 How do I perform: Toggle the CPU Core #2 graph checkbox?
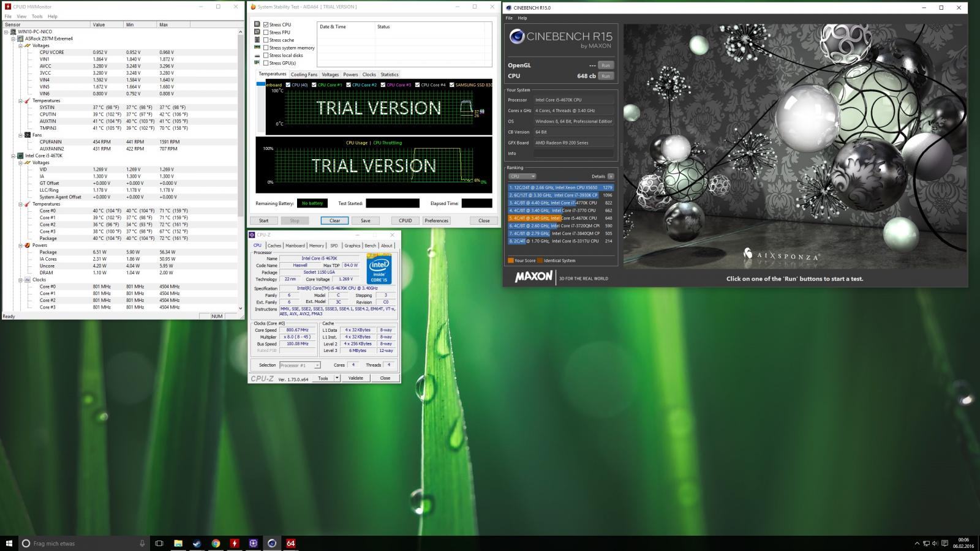349,85
